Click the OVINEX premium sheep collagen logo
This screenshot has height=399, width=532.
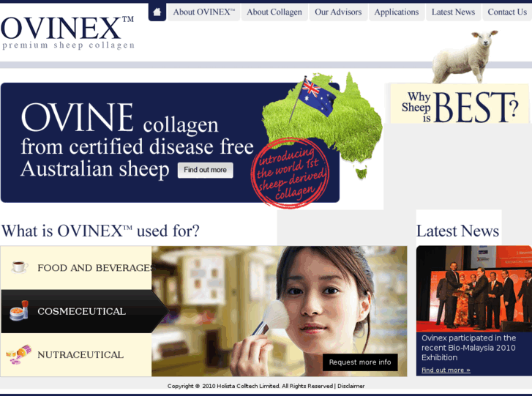67,33
